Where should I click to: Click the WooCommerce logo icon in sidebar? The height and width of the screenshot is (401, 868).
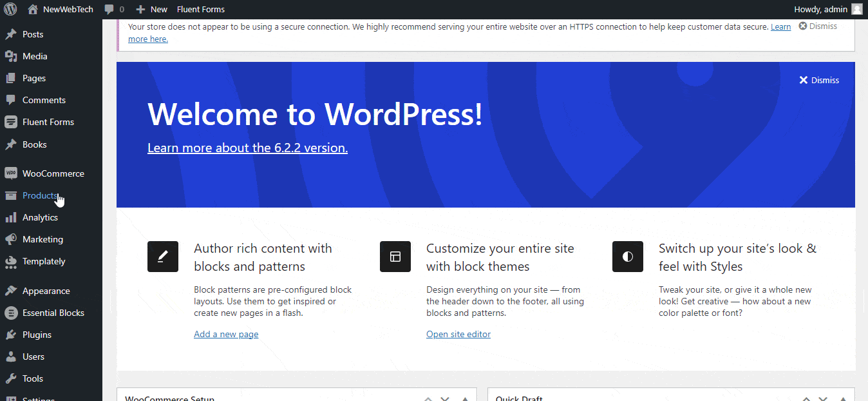point(11,173)
